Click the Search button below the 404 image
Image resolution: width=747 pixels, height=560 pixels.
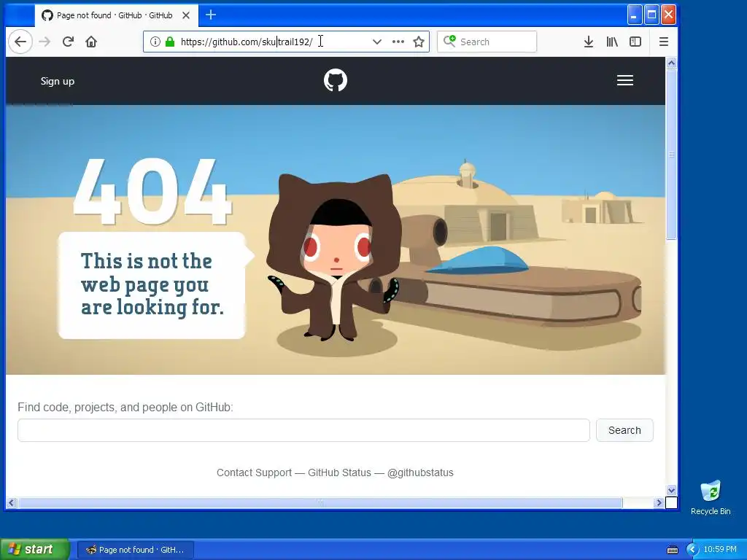click(624, 430)
